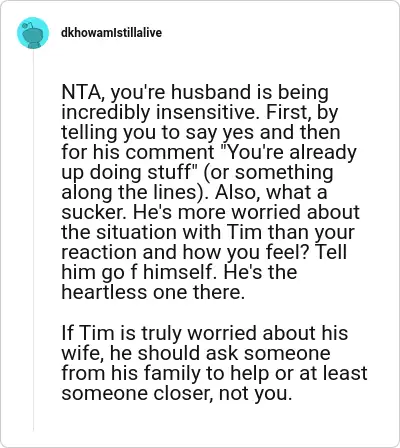Click the quoted text "You're already
The height and width of the screenshot is (448, 400).
point(289,153)
